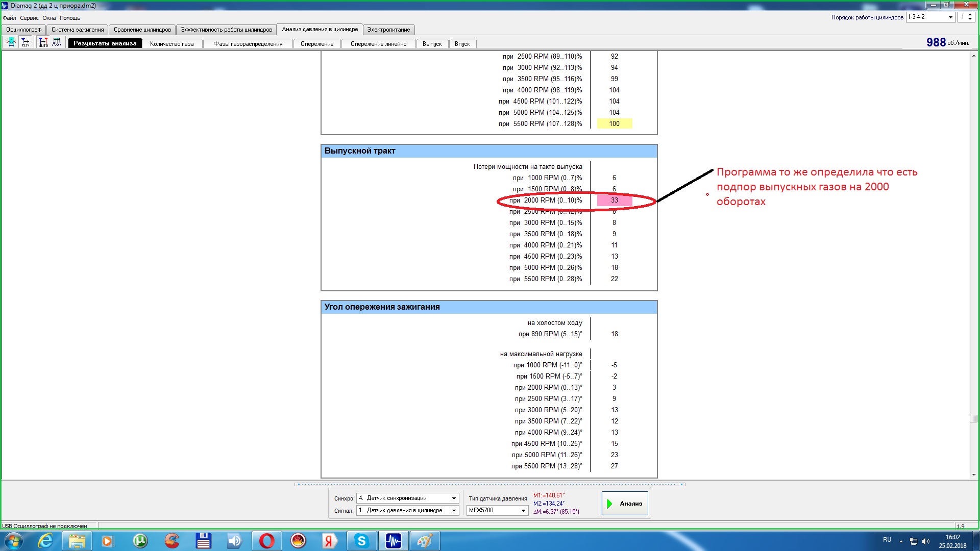This screenshot has height=551, width=980.
Task: Open Windows Media Player from the taskbar
Action: pyautogui.click(x=108, y=541)
